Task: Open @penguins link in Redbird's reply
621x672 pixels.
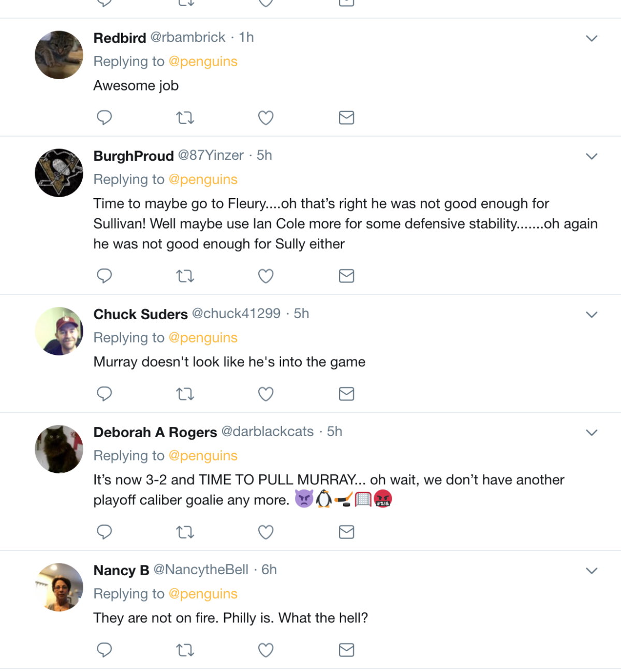Action: [203, 62]
